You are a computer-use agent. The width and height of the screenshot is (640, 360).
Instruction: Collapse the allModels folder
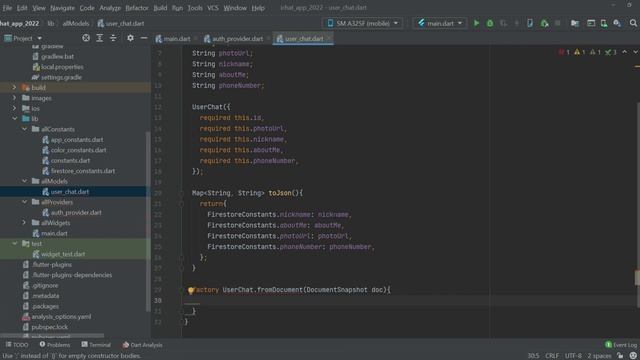pyautogui.click(x=24, y=181)
